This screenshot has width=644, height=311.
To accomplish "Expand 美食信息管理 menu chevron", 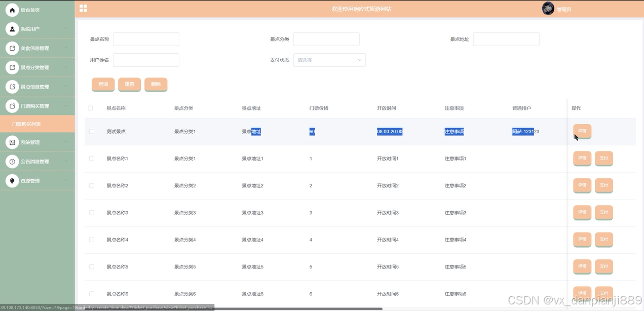I will click(x=66, y=48).
